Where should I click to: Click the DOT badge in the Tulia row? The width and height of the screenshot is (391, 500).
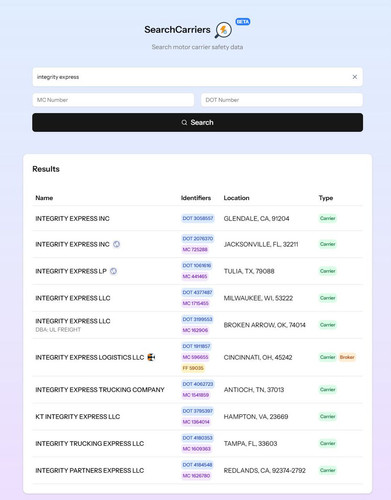197,266
